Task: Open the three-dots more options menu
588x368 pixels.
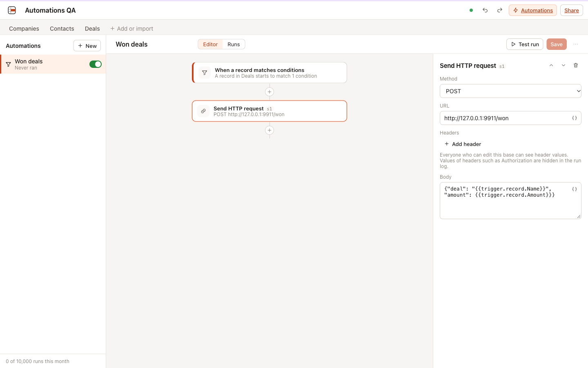Action: pyautogui.click(x=576, y=44)
